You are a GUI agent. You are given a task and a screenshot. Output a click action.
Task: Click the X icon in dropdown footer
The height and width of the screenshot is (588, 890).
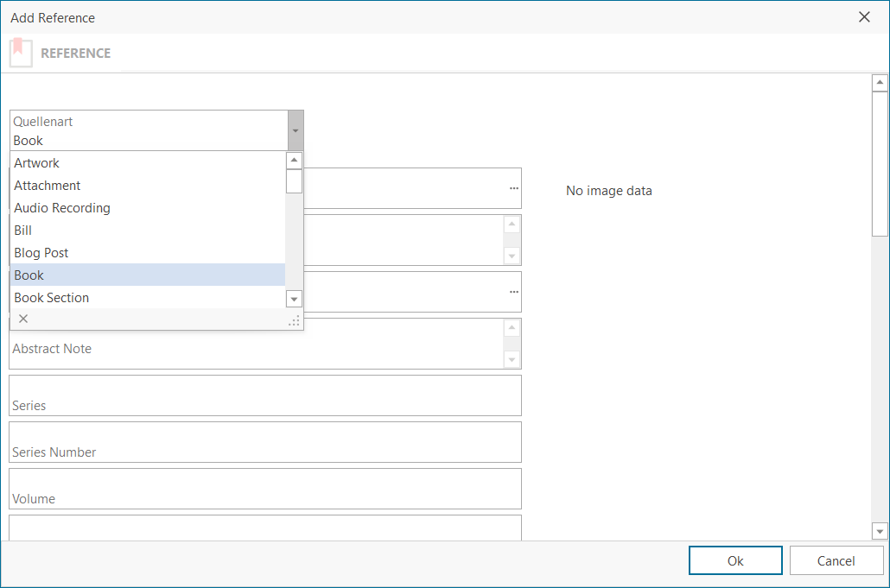click(23, 319)
